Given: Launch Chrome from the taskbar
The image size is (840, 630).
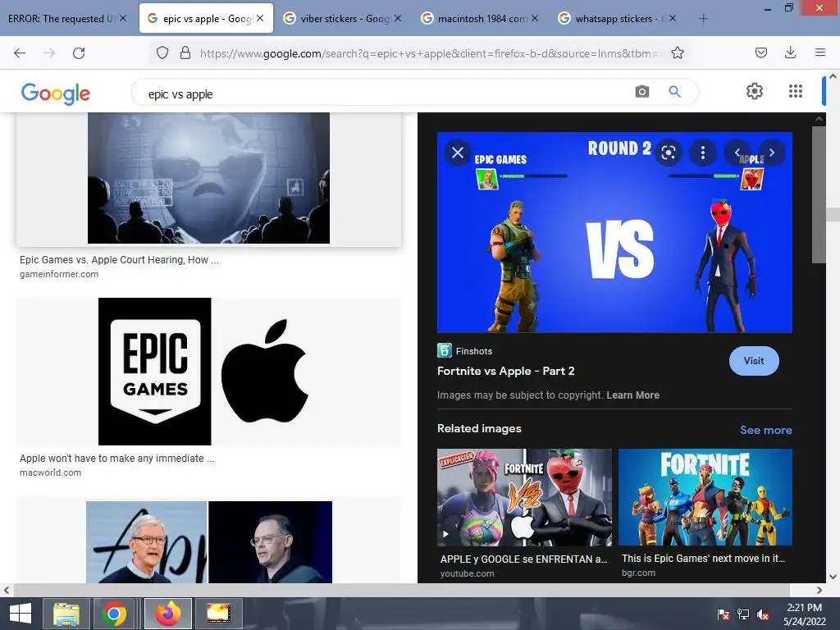Looking at the screenshot, I should [x=113, y=614].
